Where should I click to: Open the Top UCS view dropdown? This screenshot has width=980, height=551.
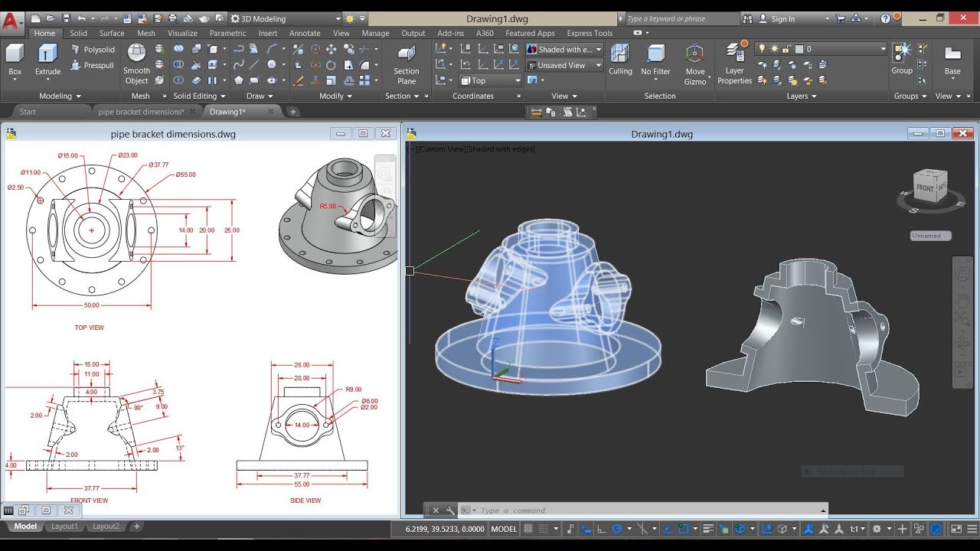[x=490, y=80]
